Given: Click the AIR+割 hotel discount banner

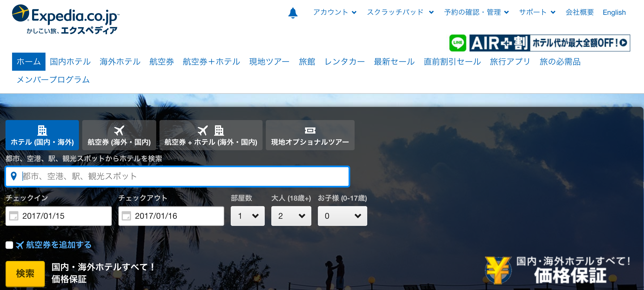Looking at the screenshot, I should (549, 43).
